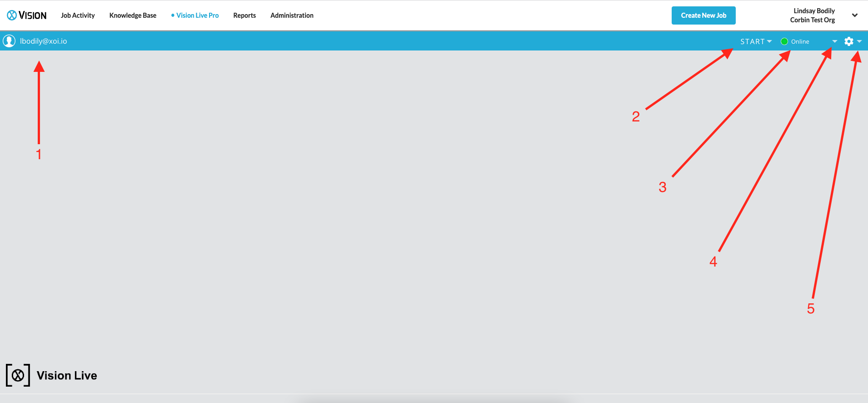The image size is (868, 403).
Task: Click the user avatar icon
Action: (x=9, y=41)
